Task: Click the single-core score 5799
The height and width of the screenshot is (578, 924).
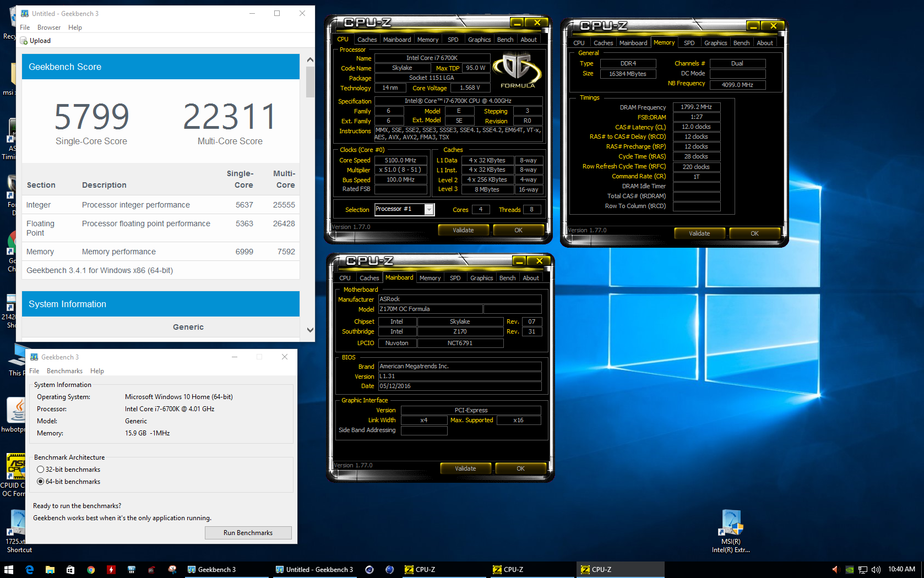Action: pos(91,117)
